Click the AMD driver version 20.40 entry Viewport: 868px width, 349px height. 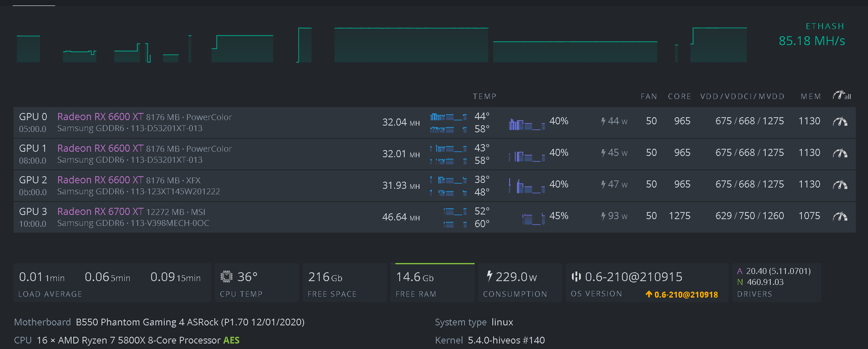[x=778, y=271]
